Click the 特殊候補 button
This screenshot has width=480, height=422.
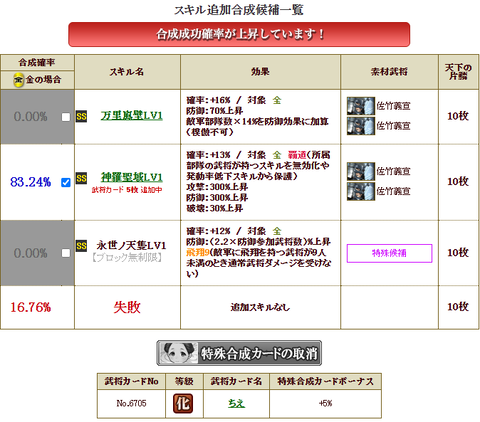pos(389,253)
